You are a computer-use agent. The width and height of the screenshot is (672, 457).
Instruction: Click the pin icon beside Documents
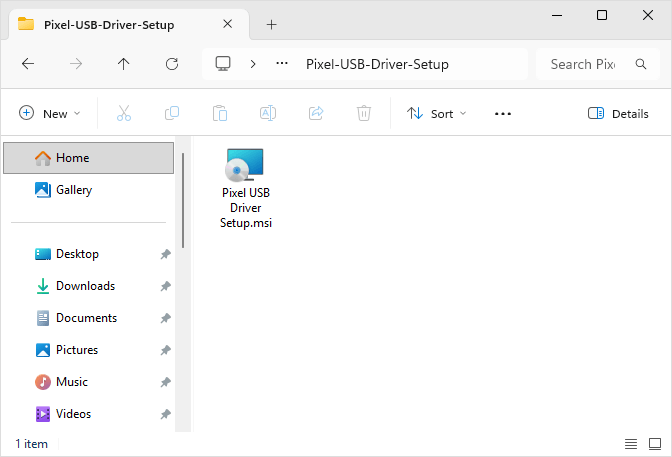165,318
